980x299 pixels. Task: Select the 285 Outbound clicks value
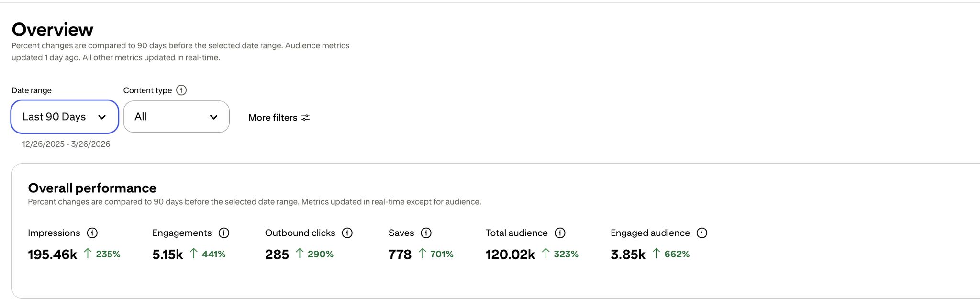(x=277, y=255)
